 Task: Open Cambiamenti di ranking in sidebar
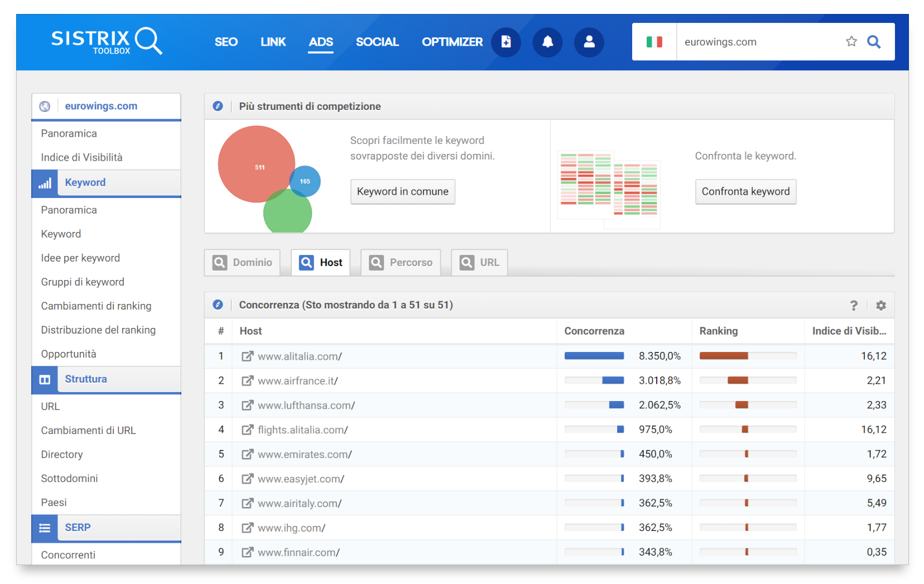click(96, 306)
